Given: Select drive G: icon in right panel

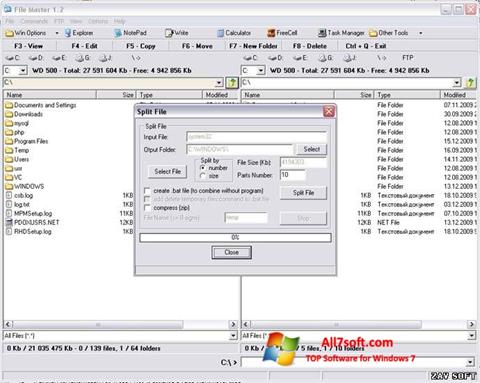Looking at the screenshot, I should (325, 58).
